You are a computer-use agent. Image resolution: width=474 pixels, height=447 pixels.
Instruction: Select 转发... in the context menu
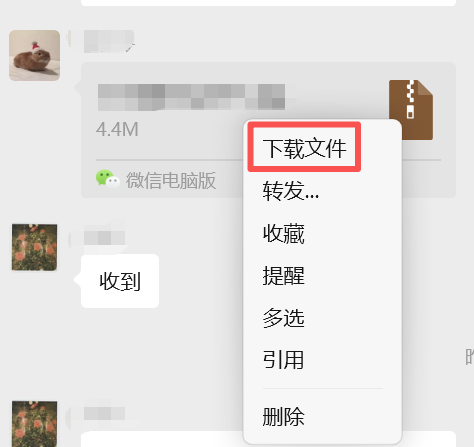(291, 190)
